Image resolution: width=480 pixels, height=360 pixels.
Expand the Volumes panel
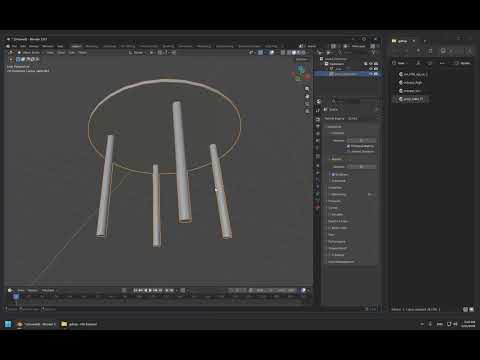click(334, 201)
